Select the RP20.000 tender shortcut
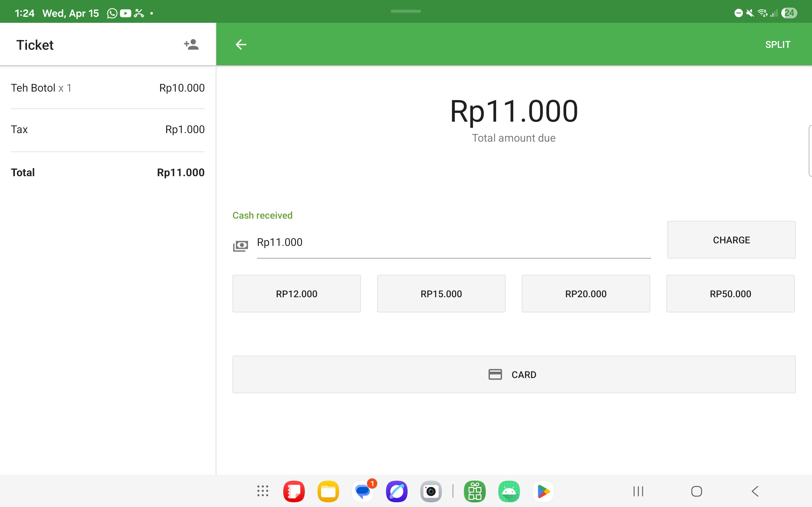Screen dimensions: 812x507 tap(586, 293)
